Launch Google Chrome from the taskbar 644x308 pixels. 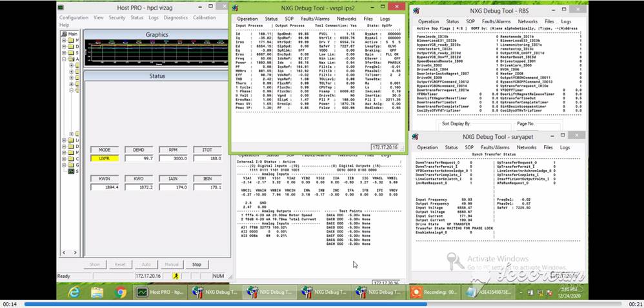[121, 292]
